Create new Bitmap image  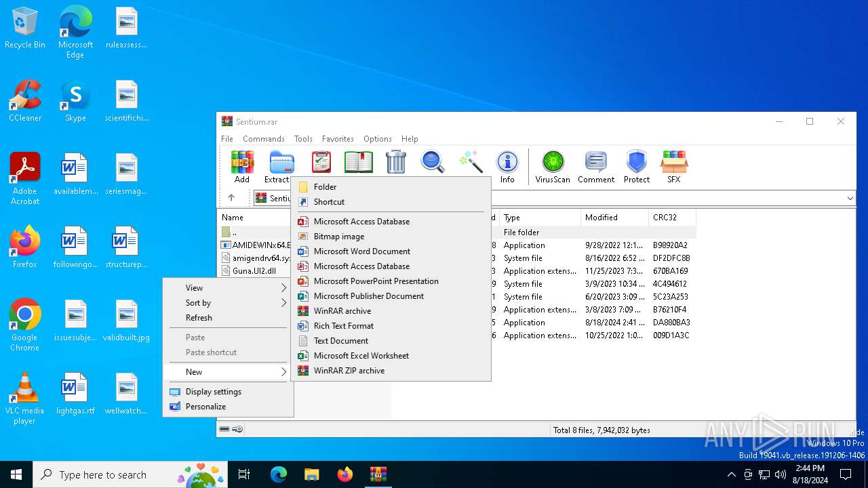pos(391,237)
